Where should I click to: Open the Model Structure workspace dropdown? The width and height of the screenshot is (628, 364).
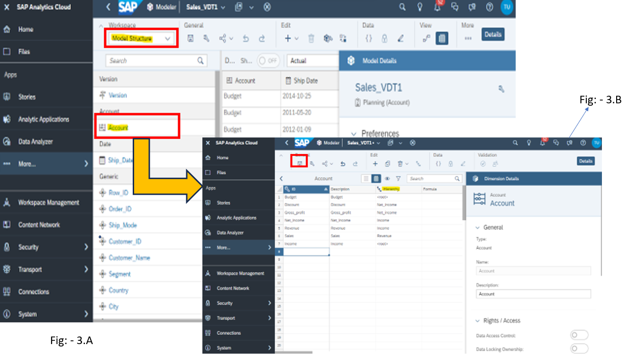coord(141,38)
